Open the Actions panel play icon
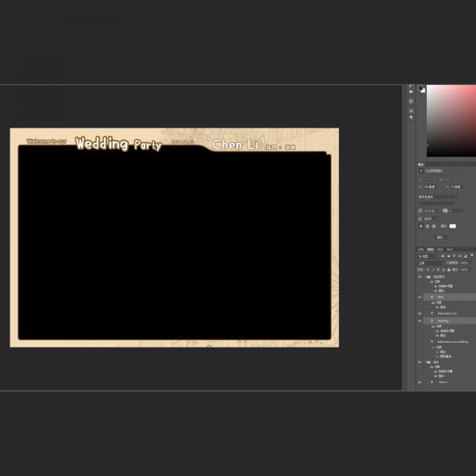Image resolution: width=476 pixels, height=476 pixels. pos(411,92)
